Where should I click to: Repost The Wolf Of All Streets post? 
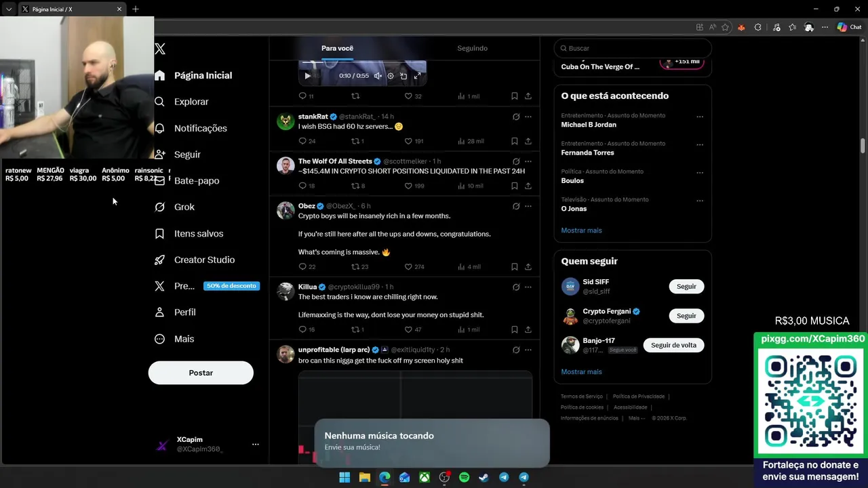pyautogui.click(x=357, y=186)
